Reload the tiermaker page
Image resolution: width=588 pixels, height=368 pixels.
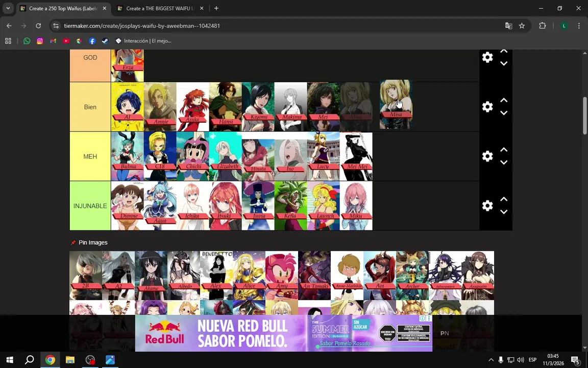point(38,26)
